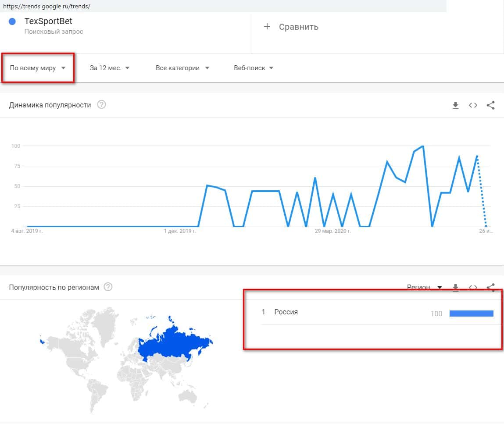Open the Все категории dropdown
Screen dimensions: 504x424
[182, 68]
